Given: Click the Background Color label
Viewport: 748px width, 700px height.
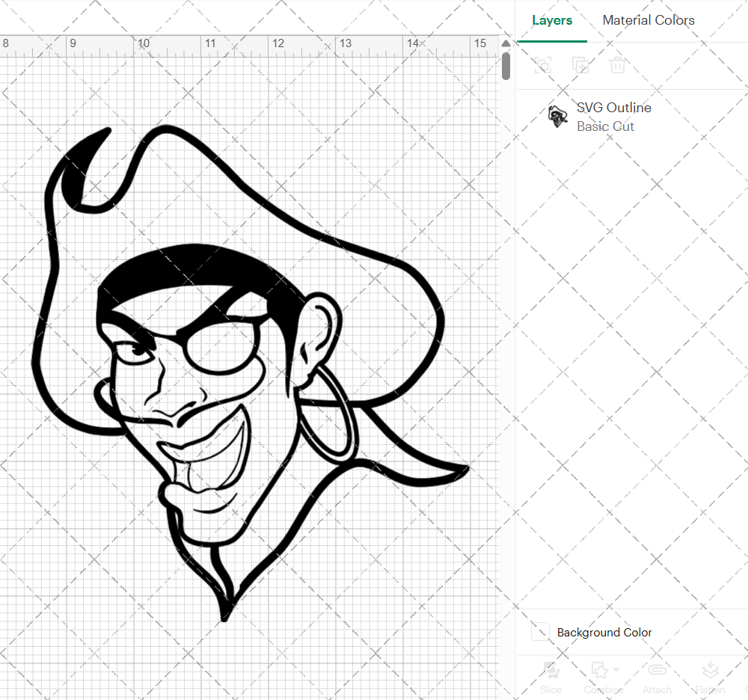Looking at the screenshot, I should pos(604,632).
